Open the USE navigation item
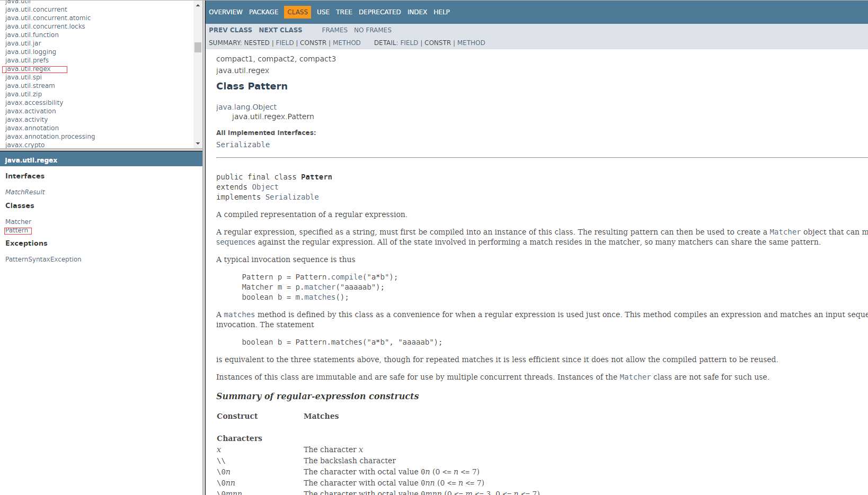The width and height of the screenshot is (868, 495). tap(323, 12)
